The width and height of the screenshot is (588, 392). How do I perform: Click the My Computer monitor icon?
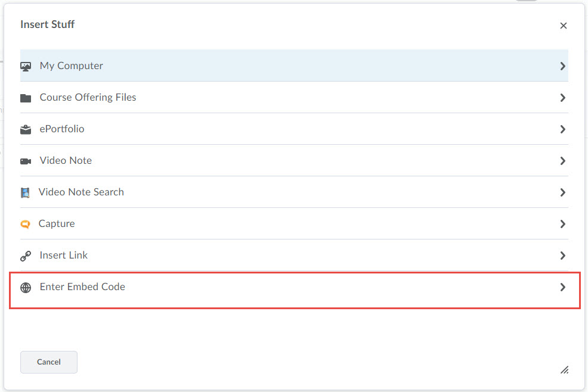pos(26,66)
